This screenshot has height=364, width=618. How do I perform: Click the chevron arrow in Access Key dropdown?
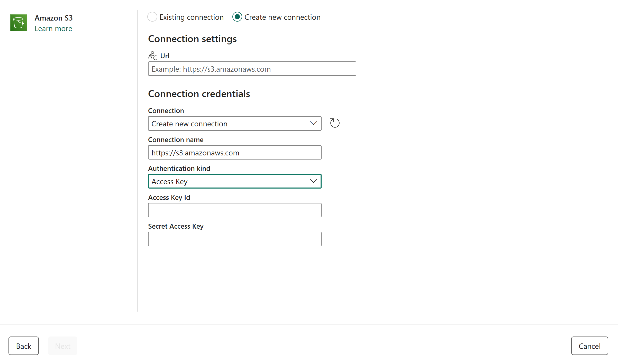(313, 181)
